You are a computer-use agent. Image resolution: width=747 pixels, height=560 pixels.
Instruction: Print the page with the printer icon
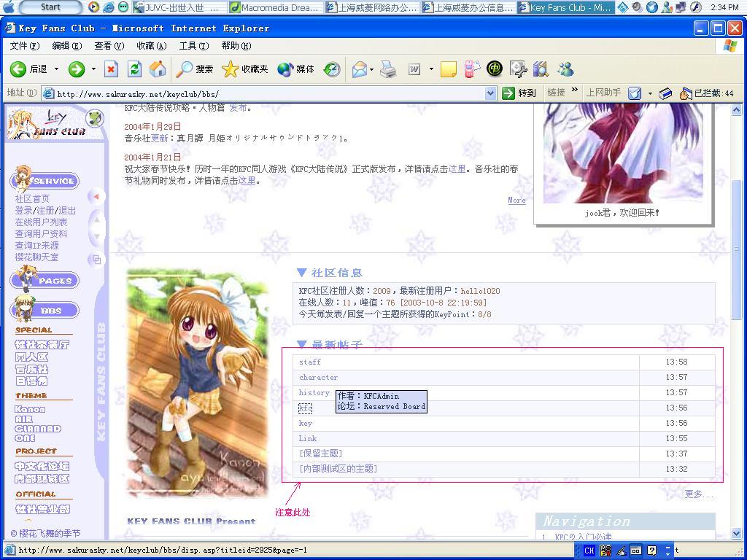pos(388,69)
